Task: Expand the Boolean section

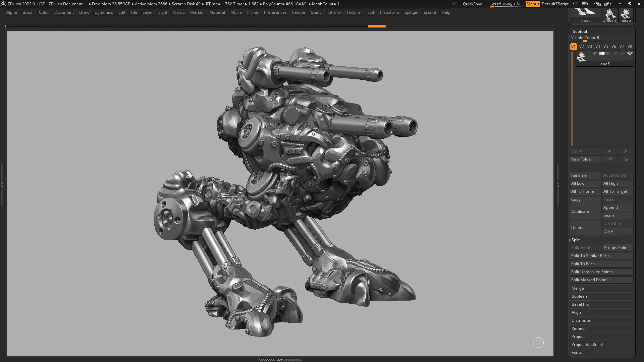Action: pyautogui.click(x=579, y=296)
